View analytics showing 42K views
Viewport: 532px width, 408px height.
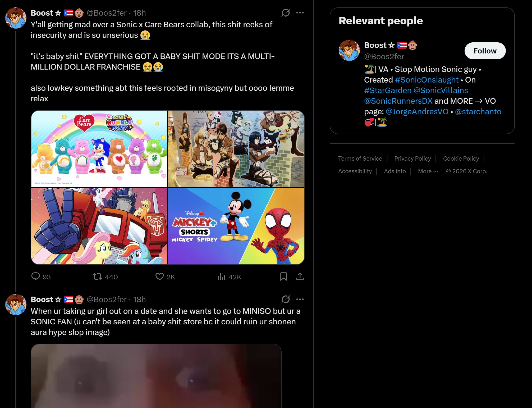coord(229,277)
